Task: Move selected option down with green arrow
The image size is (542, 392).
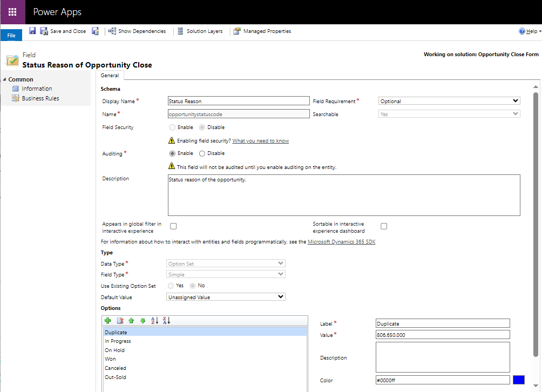Action: 143,320
